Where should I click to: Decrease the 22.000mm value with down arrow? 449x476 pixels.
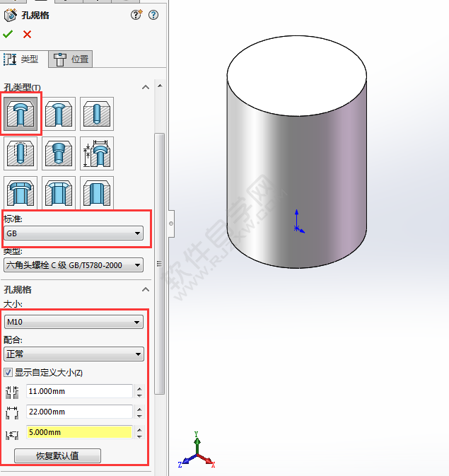(139, 416)
